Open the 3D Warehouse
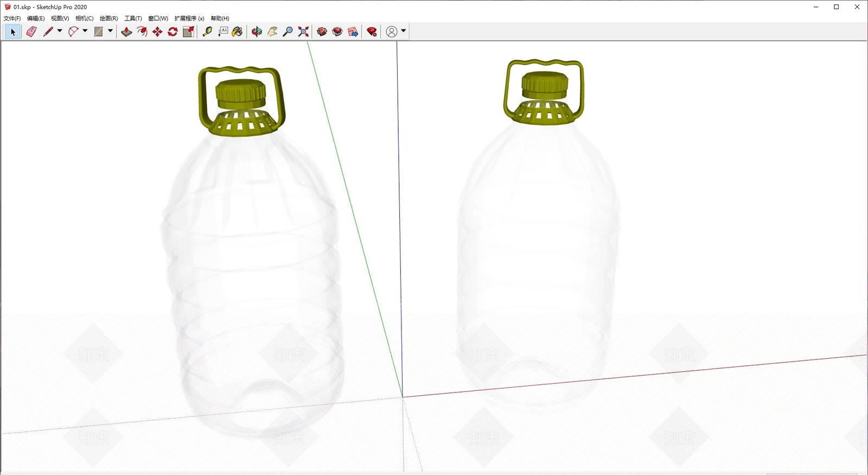Viewport: 868px width, 475px height. point(322,32)
